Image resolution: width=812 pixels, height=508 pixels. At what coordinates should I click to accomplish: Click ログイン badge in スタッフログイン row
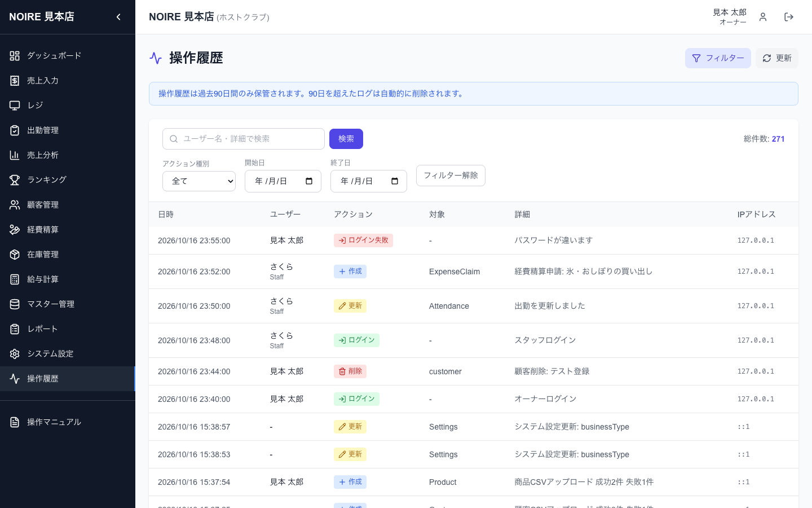(356, 340)
